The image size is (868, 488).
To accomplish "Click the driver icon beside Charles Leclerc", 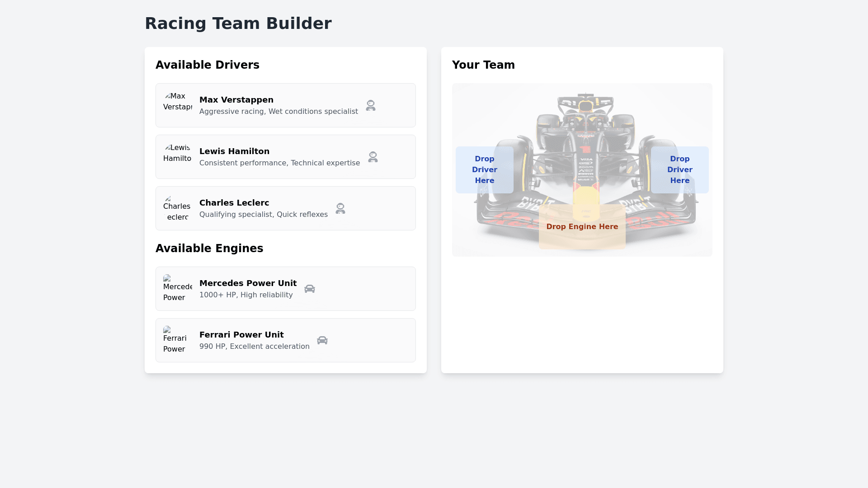I will pos(340,209).
